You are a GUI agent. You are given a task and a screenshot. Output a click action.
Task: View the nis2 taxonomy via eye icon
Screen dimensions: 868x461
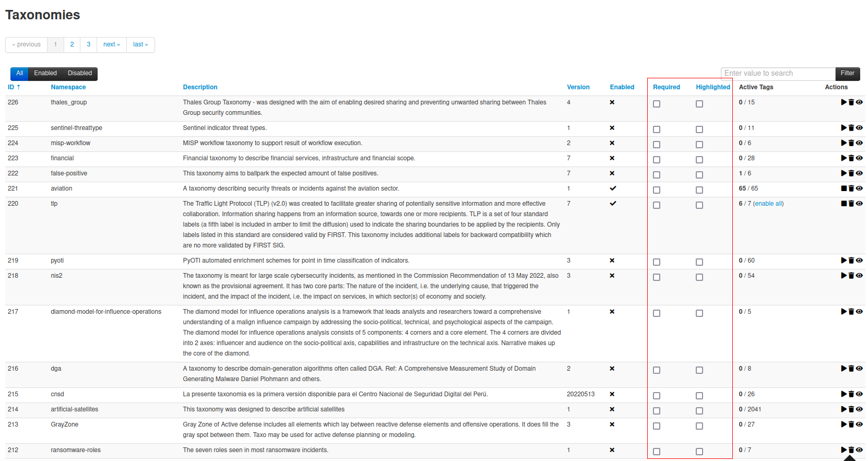point(859,276)
